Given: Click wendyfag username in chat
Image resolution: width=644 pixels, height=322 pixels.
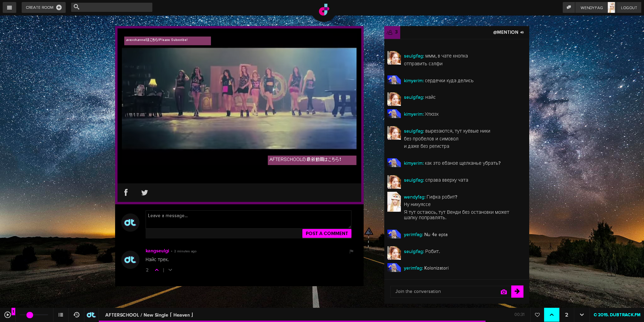Looking at the screenshot, I should [414, 197].
